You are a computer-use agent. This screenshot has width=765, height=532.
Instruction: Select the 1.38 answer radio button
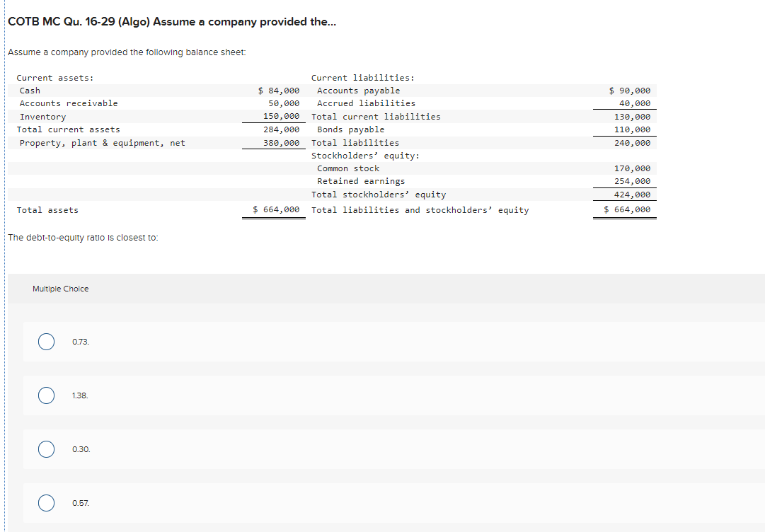[x=46, y=395]
